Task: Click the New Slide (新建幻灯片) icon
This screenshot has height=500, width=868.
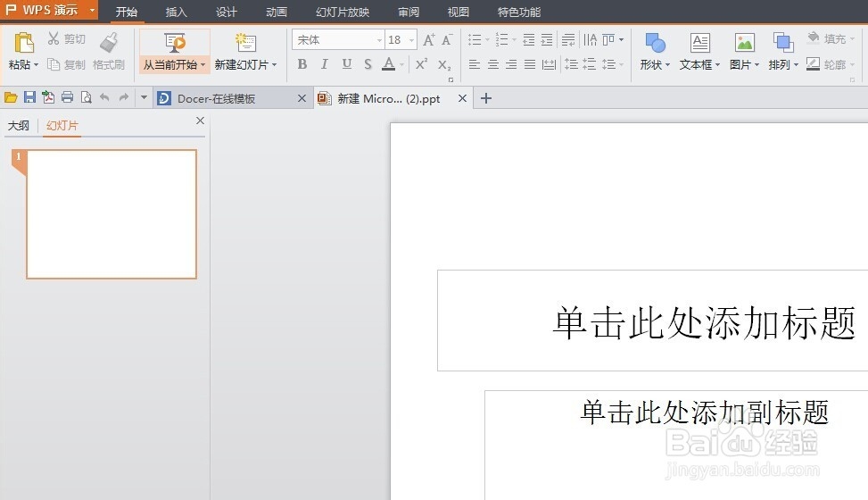Action: click(245, 43)
